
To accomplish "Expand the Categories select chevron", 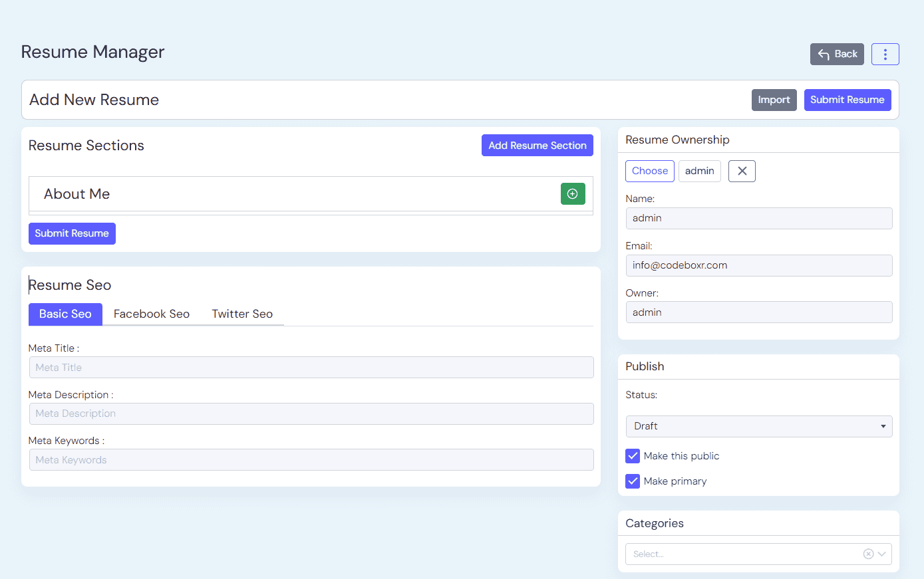I will (x=882, y=554).
